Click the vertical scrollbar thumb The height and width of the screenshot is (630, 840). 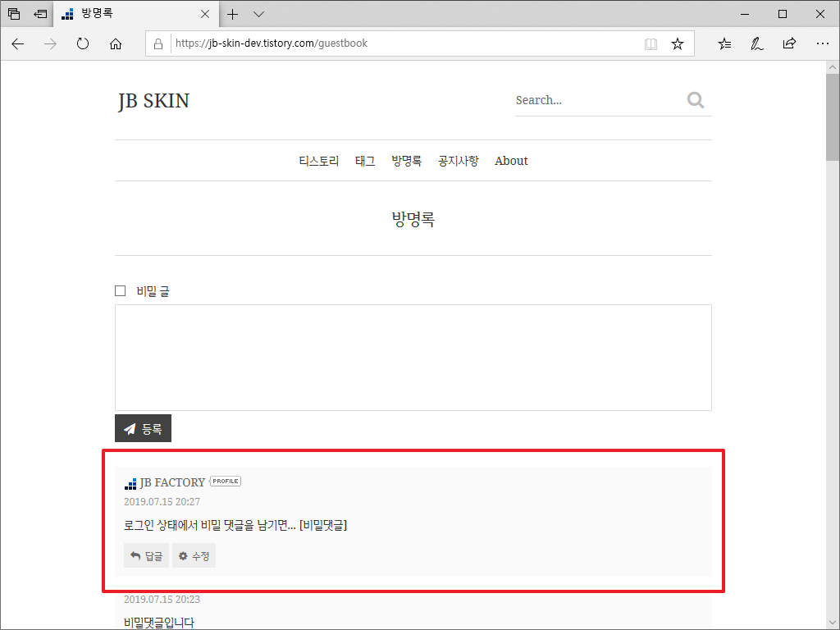click(833, 117)
